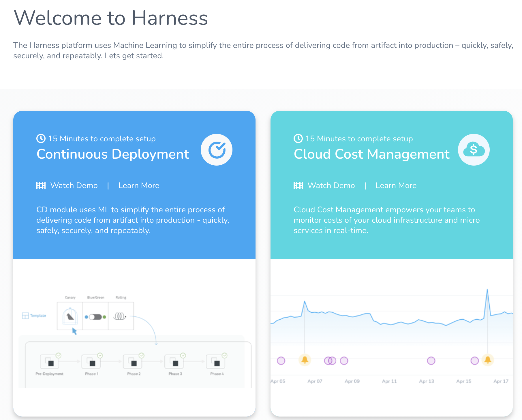Click the clock icon on Cloud Cost Management card
The height and width of the screenshot is (420, 522).
click(x=298, y=138)
